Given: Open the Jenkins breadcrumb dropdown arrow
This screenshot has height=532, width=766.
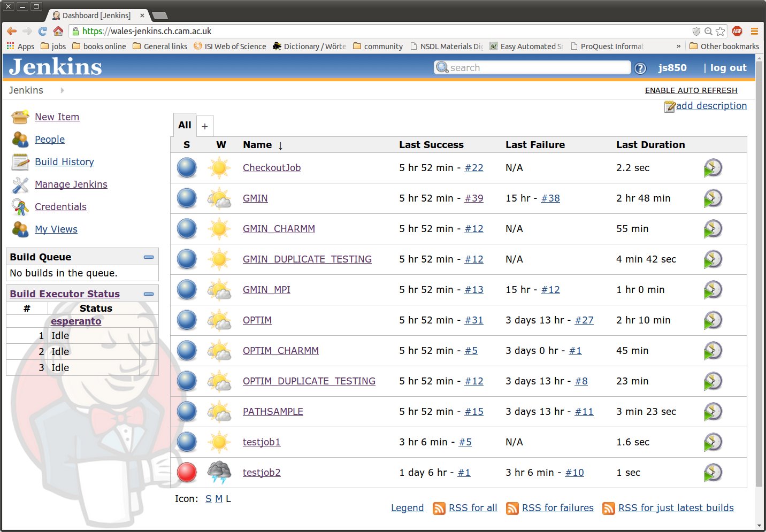Looking at the screenshot, I should (x=63, y=90).
